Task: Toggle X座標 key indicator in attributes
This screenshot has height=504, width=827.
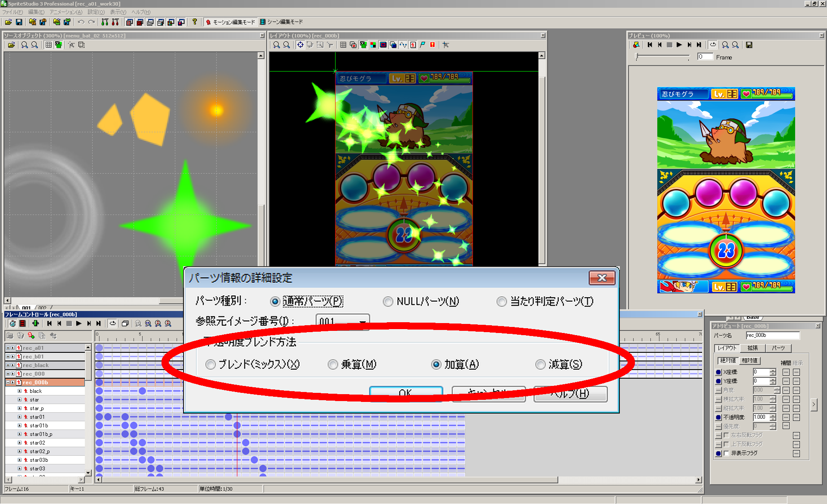Action: tap(718, 372)
